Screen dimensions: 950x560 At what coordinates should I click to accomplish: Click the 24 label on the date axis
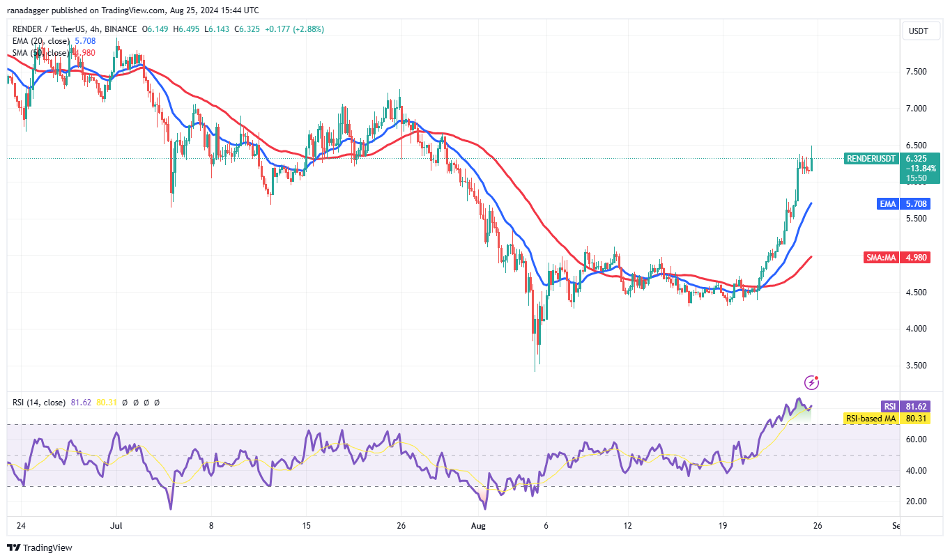[22, 526]
